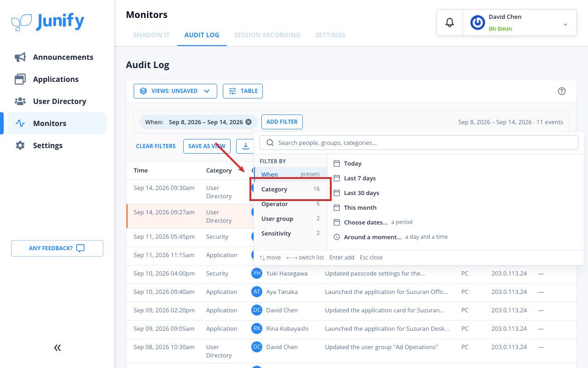Click the Any Feedback button
Image resolution: width=588 pixels, height=368 pixels.
[57, 248]
